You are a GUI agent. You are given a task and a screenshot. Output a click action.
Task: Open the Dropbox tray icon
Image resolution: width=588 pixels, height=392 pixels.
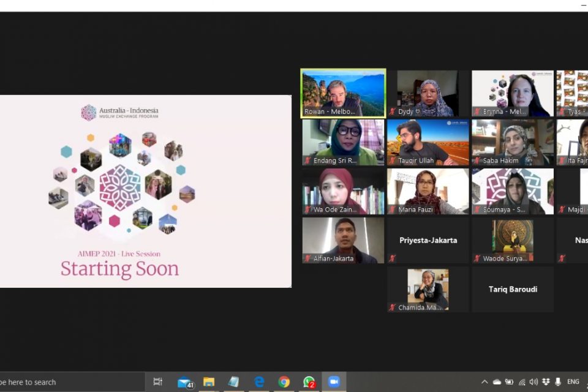(546, 382)
